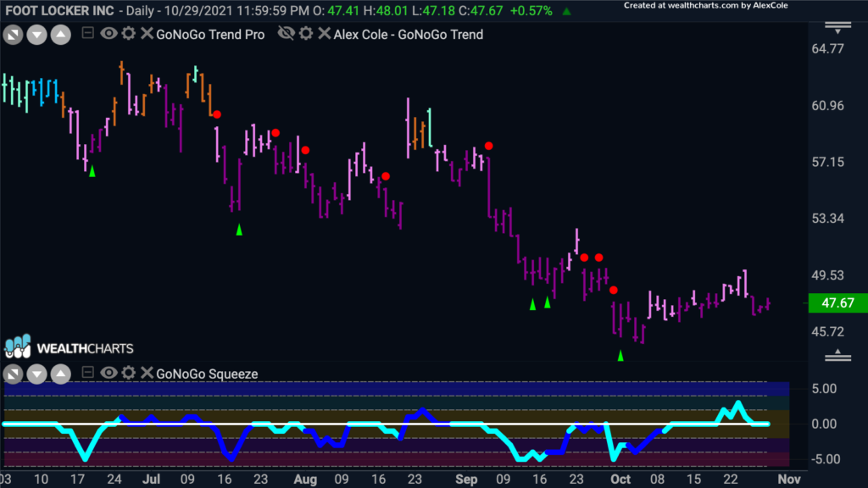This screenshot has height=488, width=868.
Task: Click the +0.57% change value
Action: click(531, 10)
